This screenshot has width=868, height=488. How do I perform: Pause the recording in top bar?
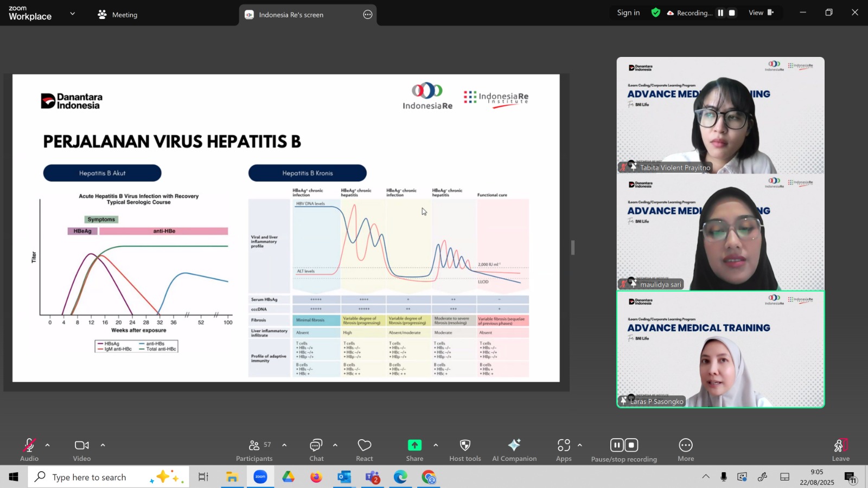(720, 13)
